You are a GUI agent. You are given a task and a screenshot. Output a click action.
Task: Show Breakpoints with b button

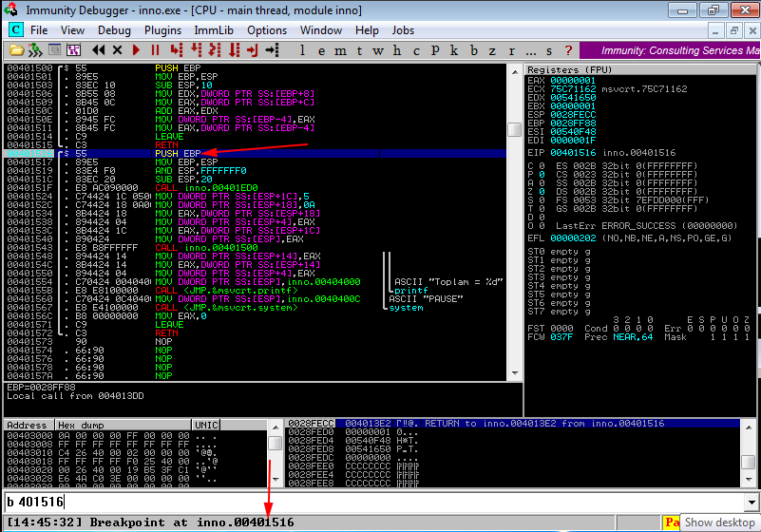tap(474, 50)
